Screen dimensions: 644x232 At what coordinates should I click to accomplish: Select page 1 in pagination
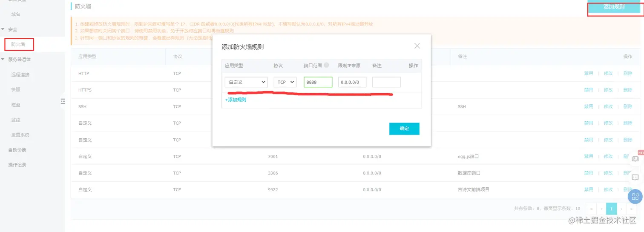click(x=611, y=209)
